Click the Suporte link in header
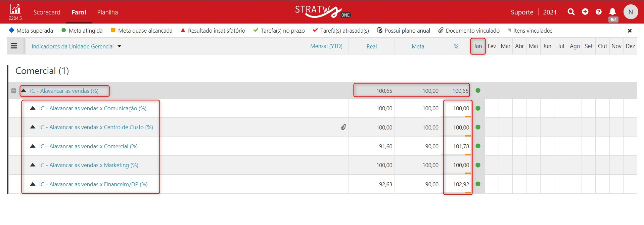 [522, 12]
